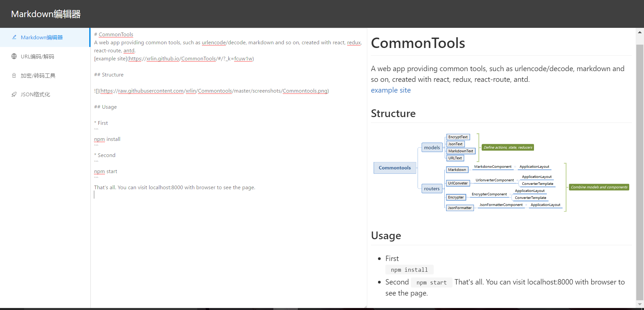Click the '## Usage' line in editor
Screen dimensions: 644x310
pos(105,107)
